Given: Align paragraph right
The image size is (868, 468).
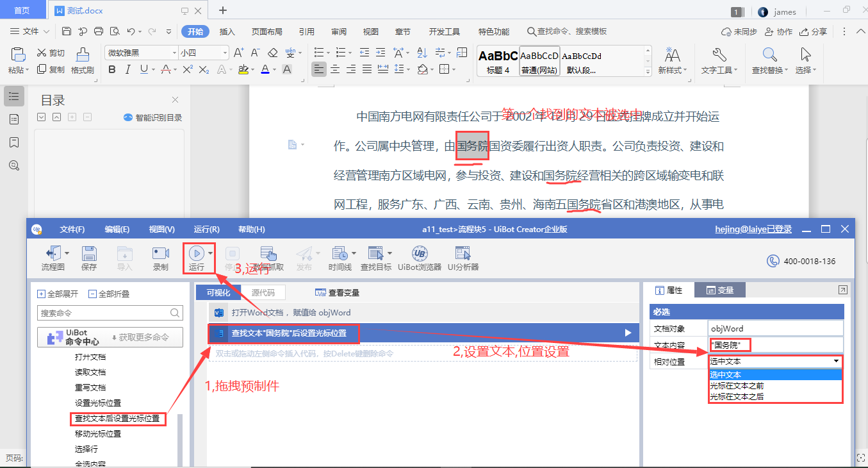Looking at the screenshot, I should point(350,69).
